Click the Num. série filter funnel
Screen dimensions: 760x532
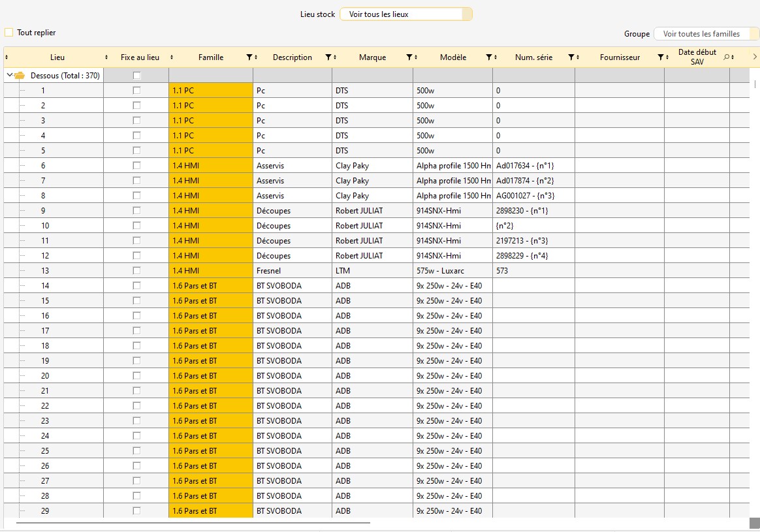pyautogui.click(x=571, y=57)
